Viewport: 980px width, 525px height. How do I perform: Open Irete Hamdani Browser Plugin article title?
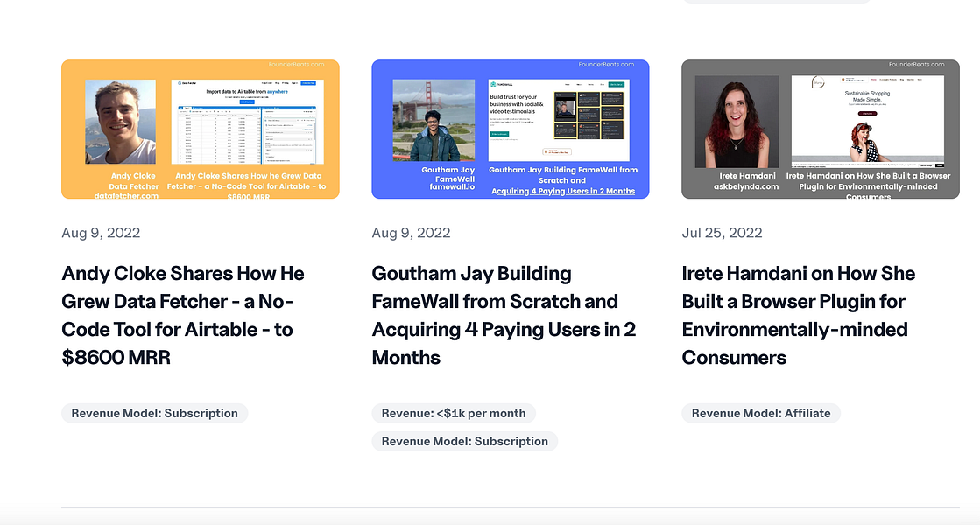(798, 315)
